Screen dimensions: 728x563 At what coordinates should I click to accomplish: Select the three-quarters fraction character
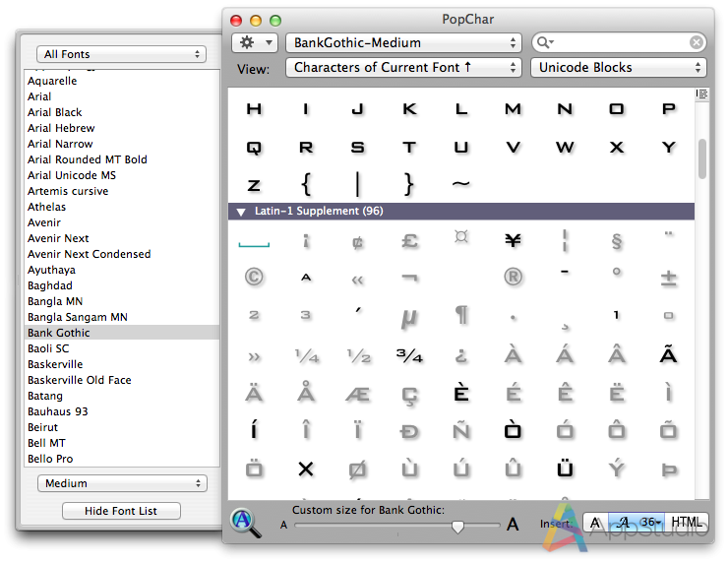tap(408, 355)
